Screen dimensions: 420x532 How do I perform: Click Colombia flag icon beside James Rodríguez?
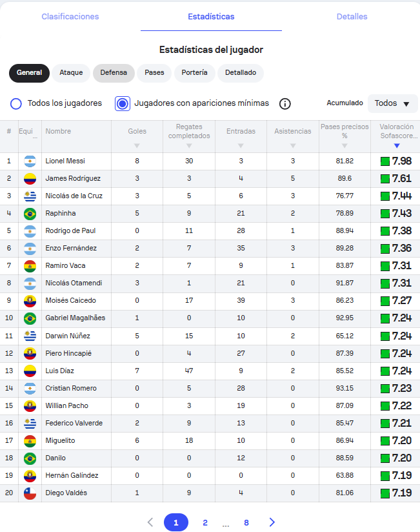30,178
